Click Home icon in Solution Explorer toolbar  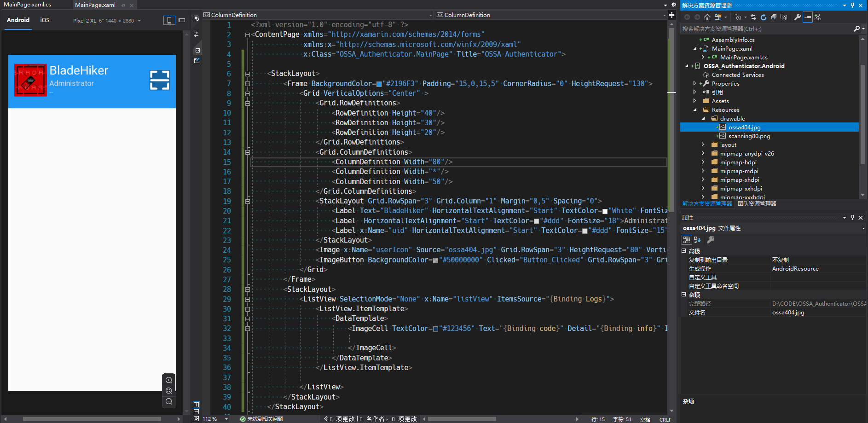707,17
